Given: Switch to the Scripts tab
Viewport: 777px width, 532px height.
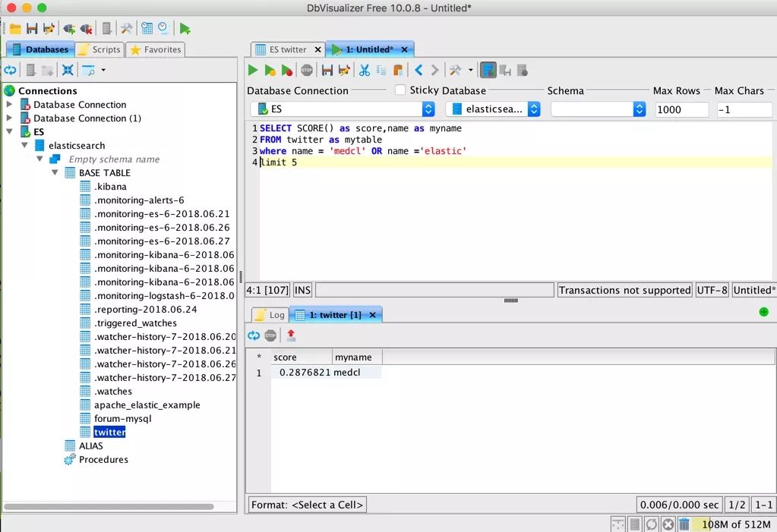Looking at the screenshot, I should [99, 49].
